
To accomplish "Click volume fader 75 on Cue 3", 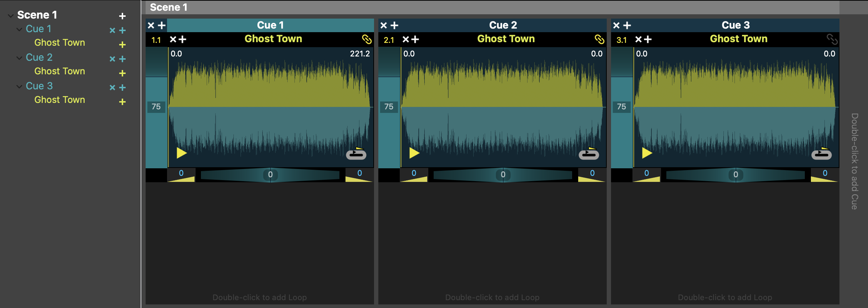I will [x=622, y=106].
